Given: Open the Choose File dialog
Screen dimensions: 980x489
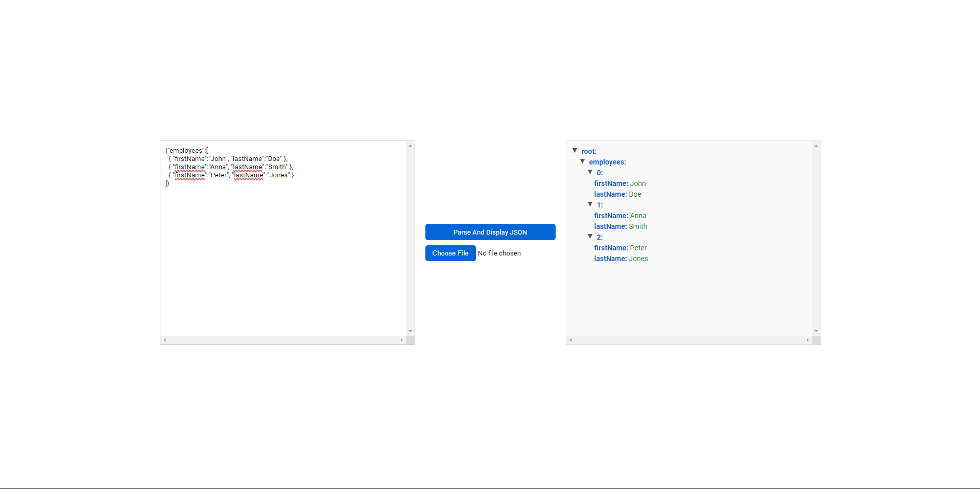Looking at the screenshot, I should [450, 253].
